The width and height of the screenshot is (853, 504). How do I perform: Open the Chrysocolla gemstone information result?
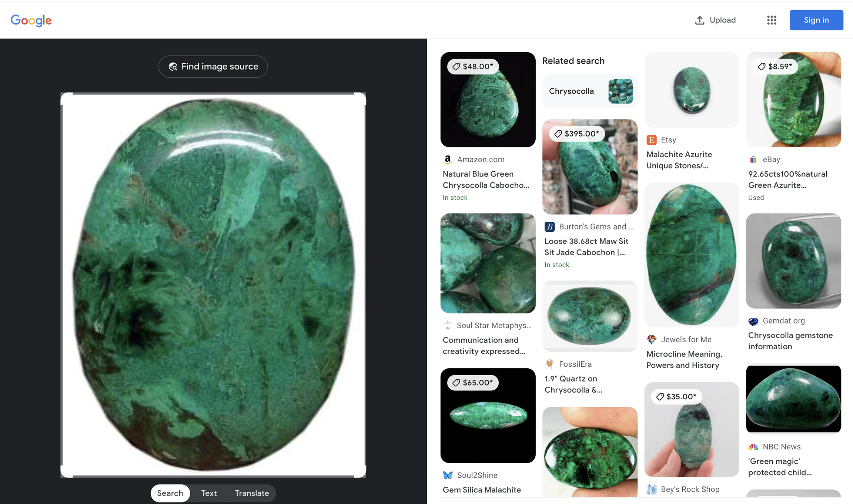point(790,341)
